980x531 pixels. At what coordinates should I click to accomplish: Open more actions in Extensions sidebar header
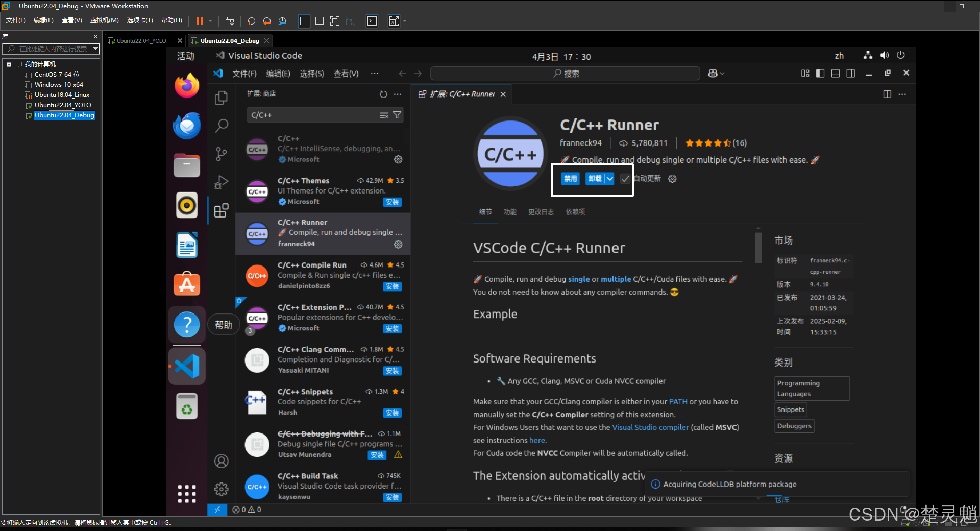398,94
